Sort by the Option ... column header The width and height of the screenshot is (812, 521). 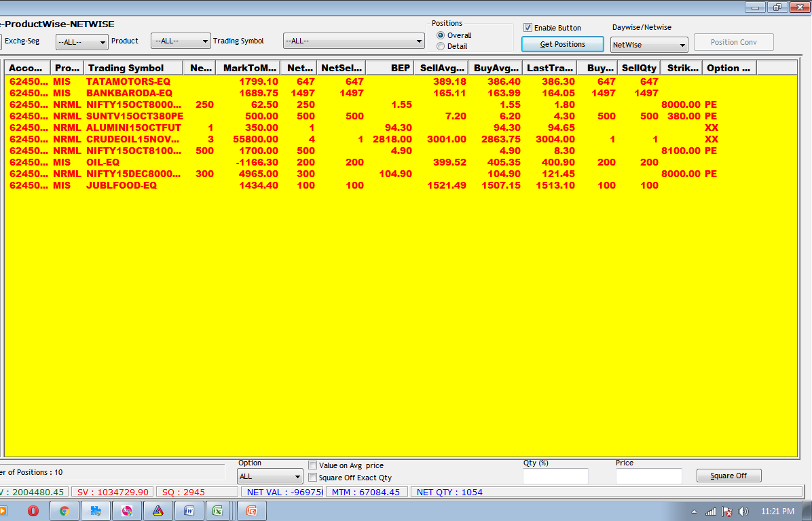pyautogui.click(x=729, y=68)
